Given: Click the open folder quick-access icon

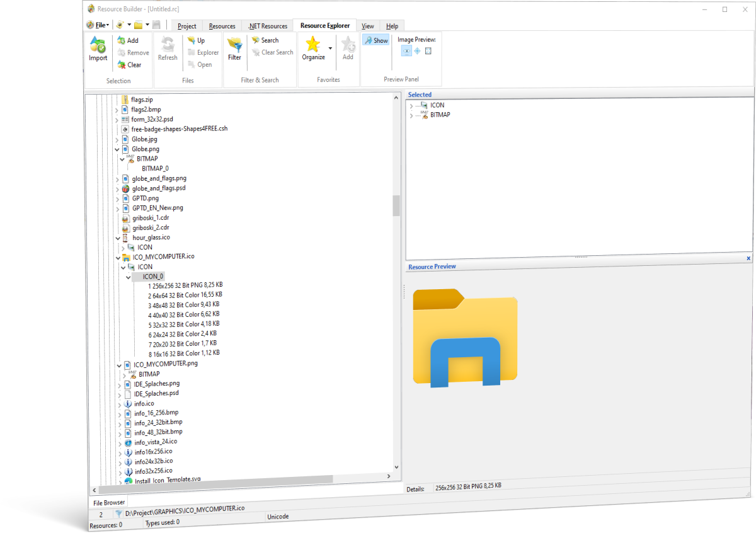Looking at the screenshot, I should [x=138, y=25].
